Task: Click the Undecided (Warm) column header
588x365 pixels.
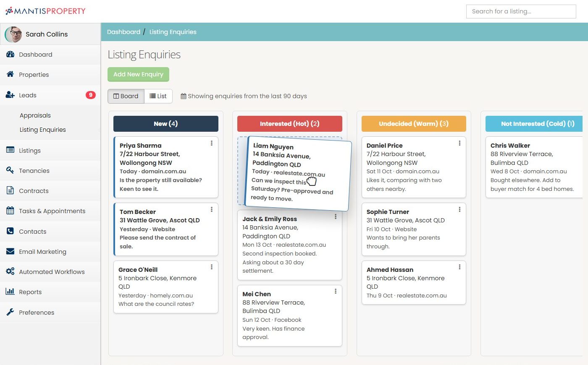Action: (414, 124)
